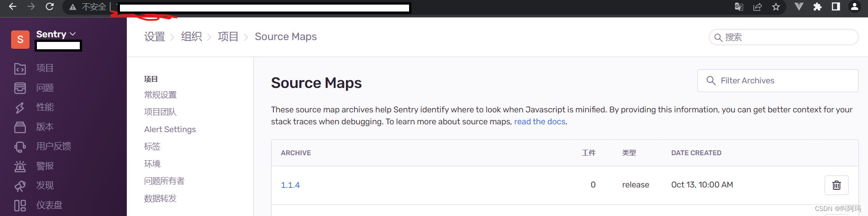
Task: Select Alert Settings in the settings menu
Action: tap(170, 129)
